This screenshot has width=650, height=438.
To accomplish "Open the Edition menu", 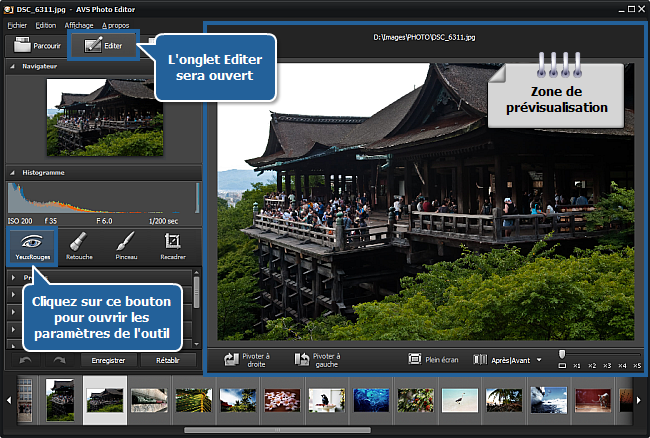I will click(x=46, y=25).
